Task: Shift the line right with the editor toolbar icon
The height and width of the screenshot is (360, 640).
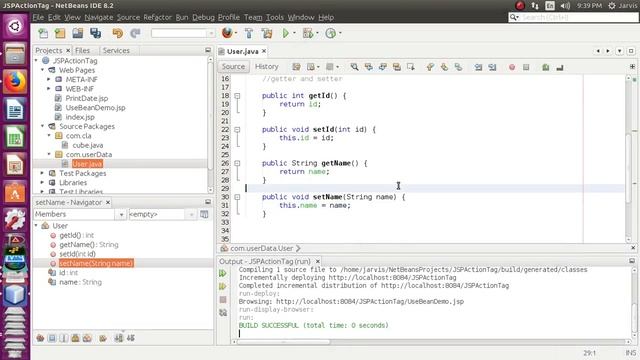Action: 492,67
